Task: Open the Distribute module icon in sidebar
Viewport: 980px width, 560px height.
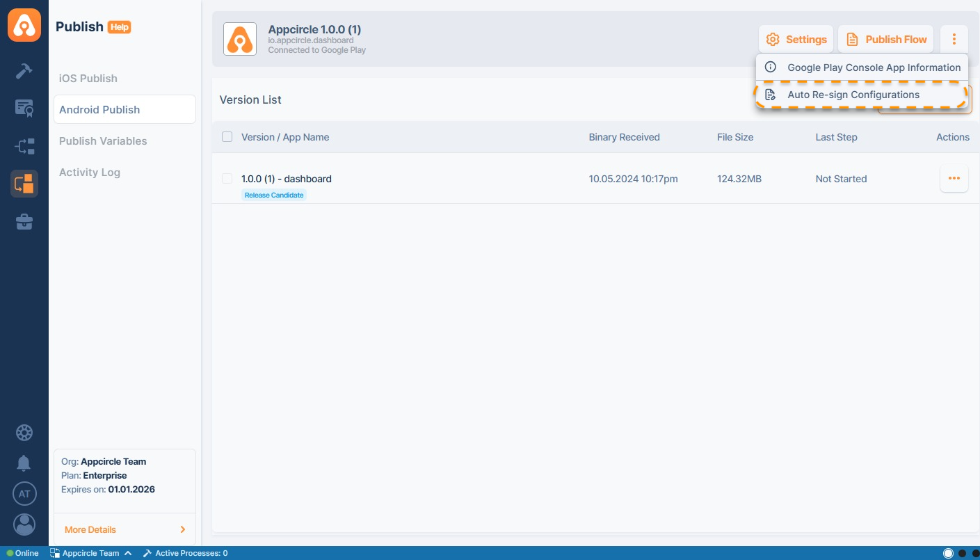Action: pos(24,146)
